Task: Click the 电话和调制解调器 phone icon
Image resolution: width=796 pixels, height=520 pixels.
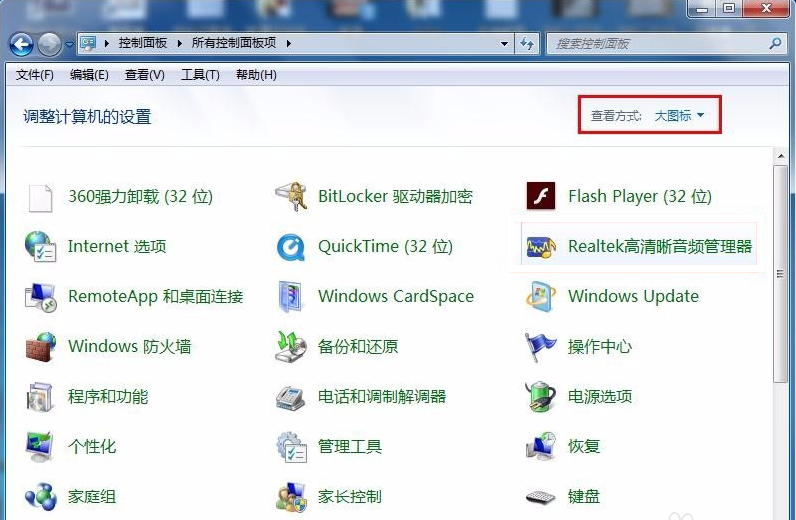Action: pyautogui.click(x=291, y=398)
